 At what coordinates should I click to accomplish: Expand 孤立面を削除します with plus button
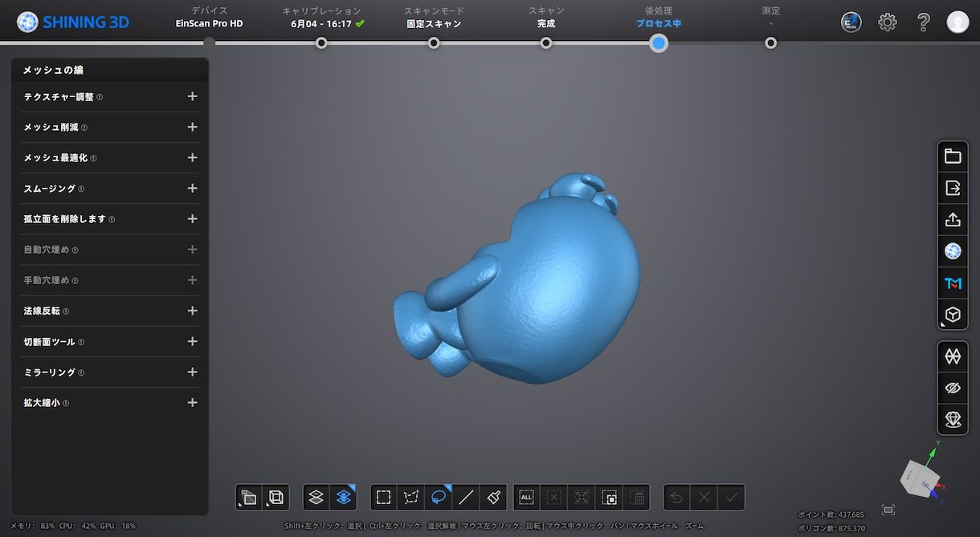point(192,218)
